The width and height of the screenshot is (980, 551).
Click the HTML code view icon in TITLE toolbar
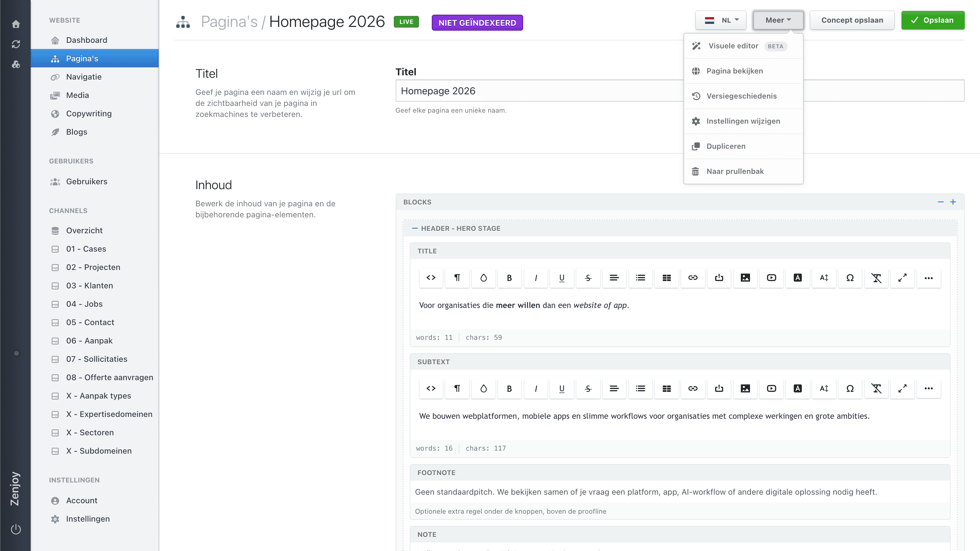click(x=431, y=278)
